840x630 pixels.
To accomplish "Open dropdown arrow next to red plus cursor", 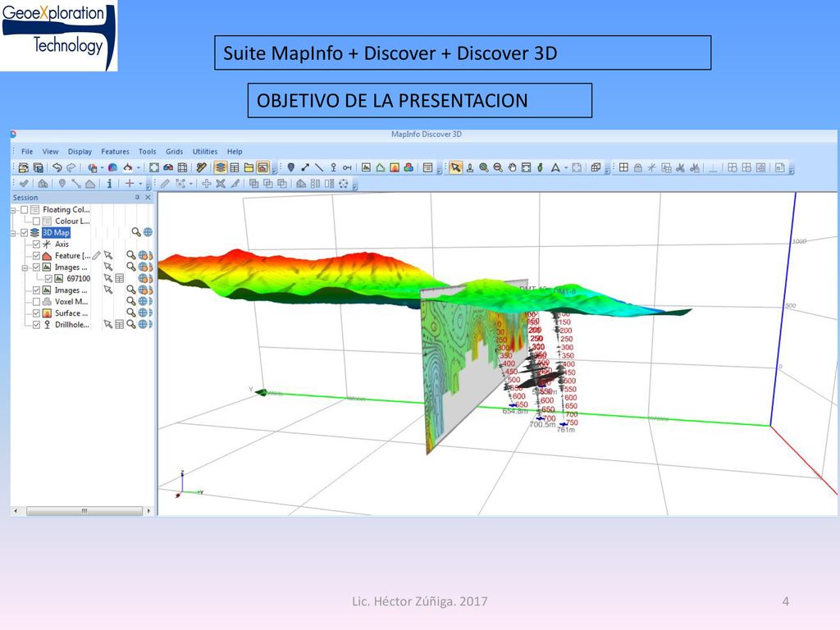I will click(x=140, y=183).
